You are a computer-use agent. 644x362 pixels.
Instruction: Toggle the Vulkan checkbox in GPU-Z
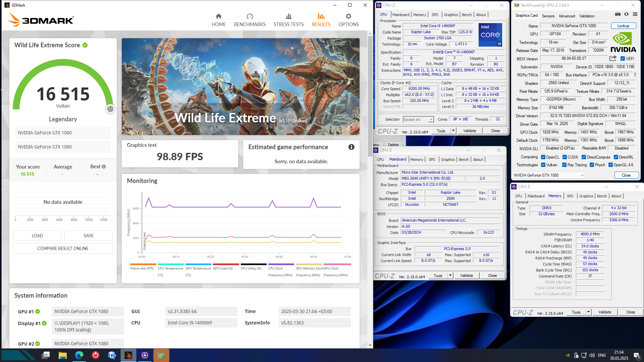pyautogui.click(x=543, y=165)
